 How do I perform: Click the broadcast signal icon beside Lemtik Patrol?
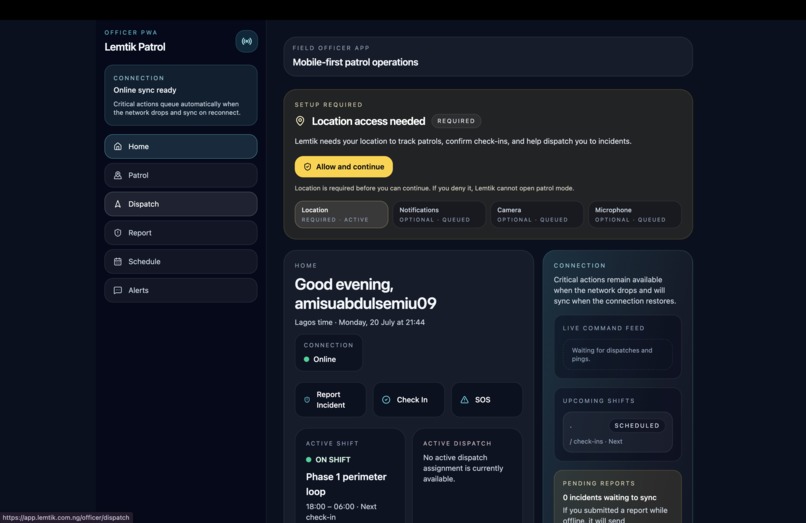click(x=247, y=41)
